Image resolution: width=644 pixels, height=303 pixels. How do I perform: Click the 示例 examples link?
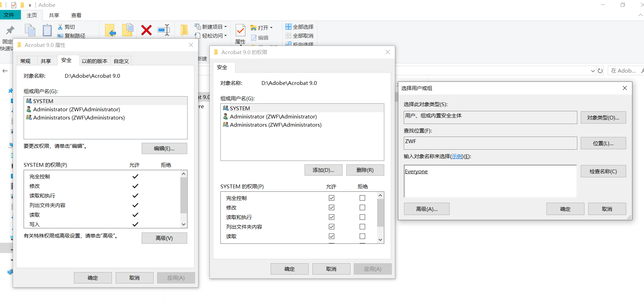point(456,156)
